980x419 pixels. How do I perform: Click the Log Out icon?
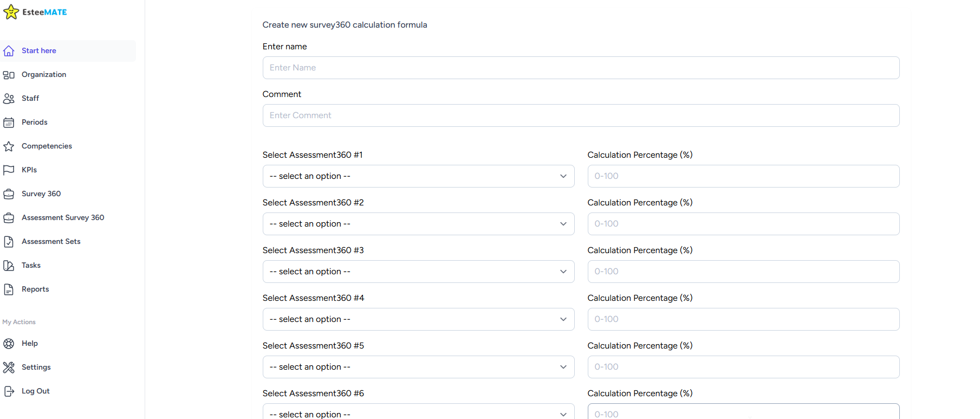click(9, 391)
